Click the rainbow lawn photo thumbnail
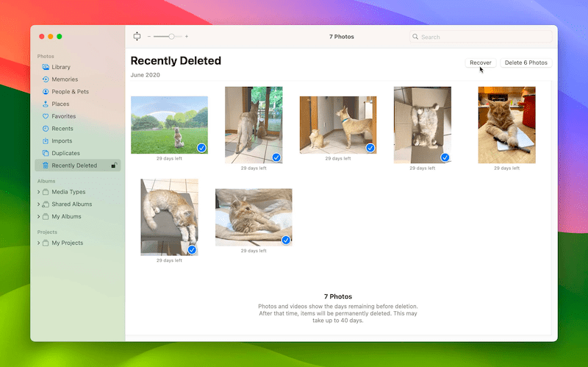 tap(169, 125)
